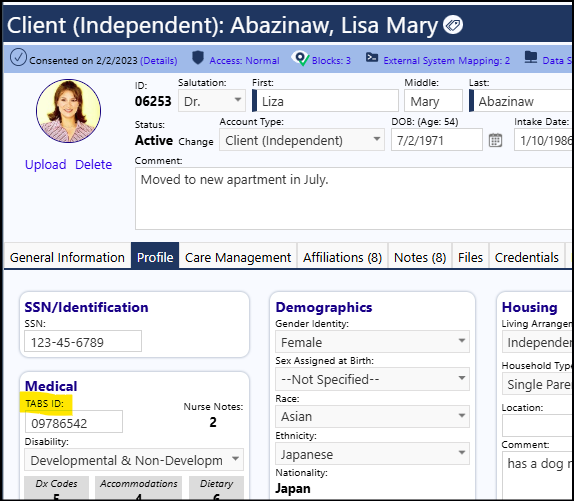
Task: Click the Change status link
Action: pos(196,142)
